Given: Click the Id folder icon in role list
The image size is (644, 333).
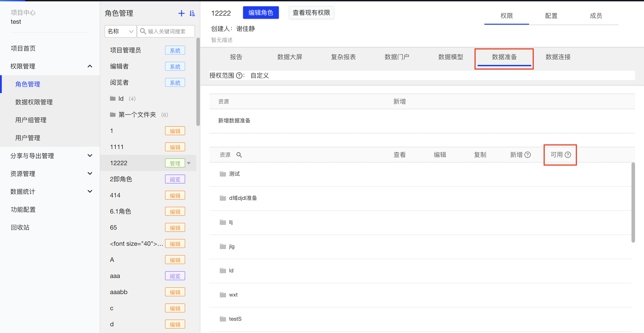Looking at the screenshot, I should pyautogui.click(x=112, y=98).
